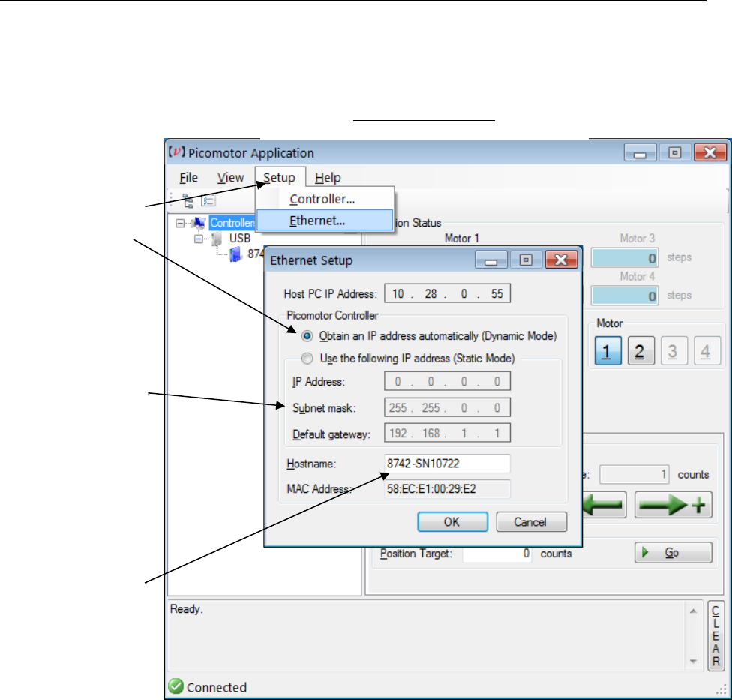
Task: Select the Controllers tree item
Action: point(232,223)
